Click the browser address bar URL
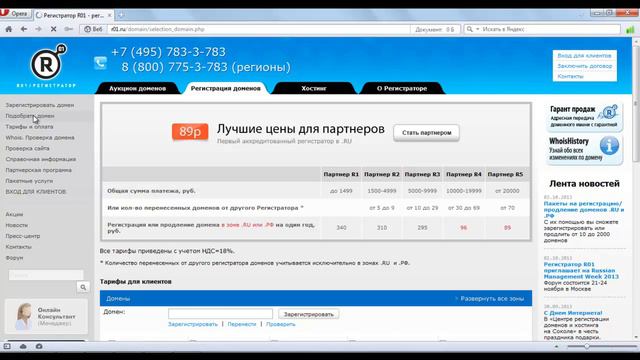This screenshot has height=360, width=640. pos(259,29)
